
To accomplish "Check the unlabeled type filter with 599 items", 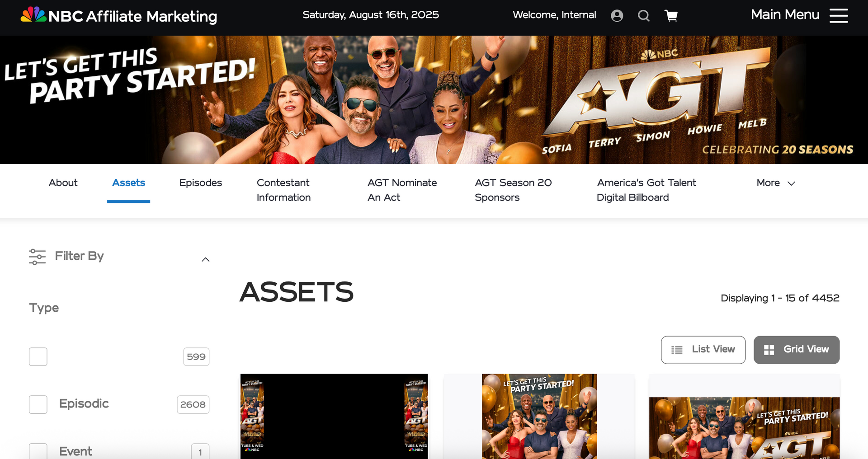I will click(x=38, y=356).
